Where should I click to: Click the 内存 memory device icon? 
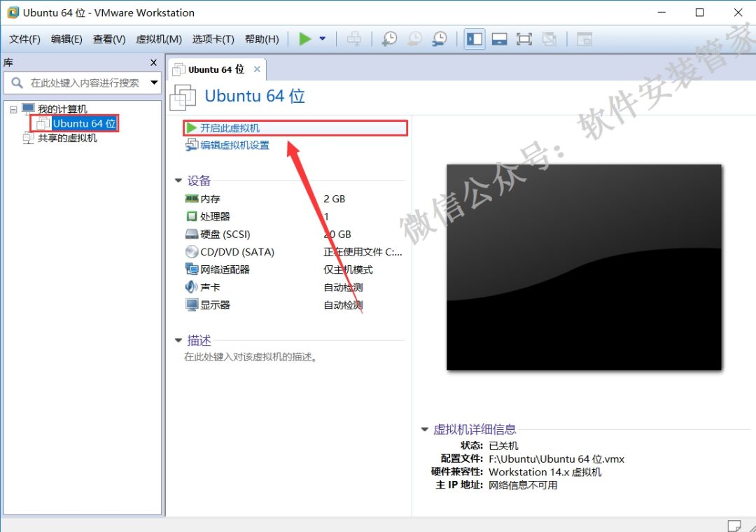click(x=191, y=198)
